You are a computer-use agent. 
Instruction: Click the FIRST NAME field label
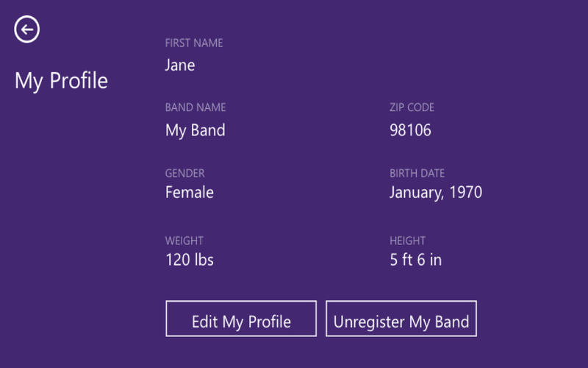point(194,43)
